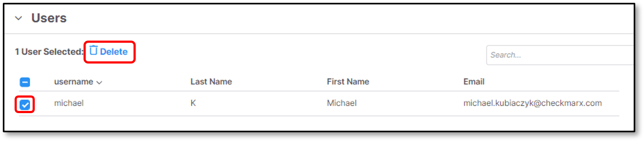Click the Last Name column header
The image size is (644, 141).
click(211, 82)
